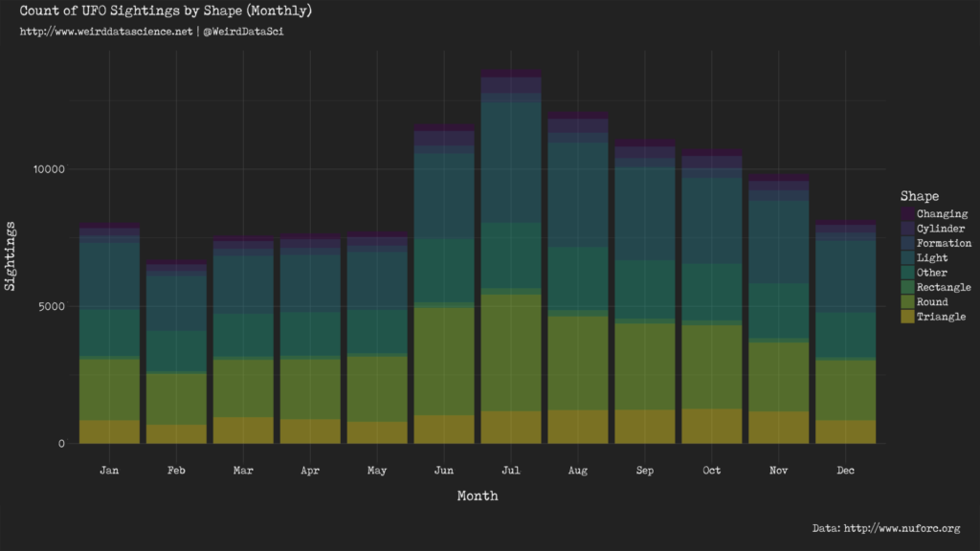
Task: Select the 'Round' legend label
Action: point(932,301)
